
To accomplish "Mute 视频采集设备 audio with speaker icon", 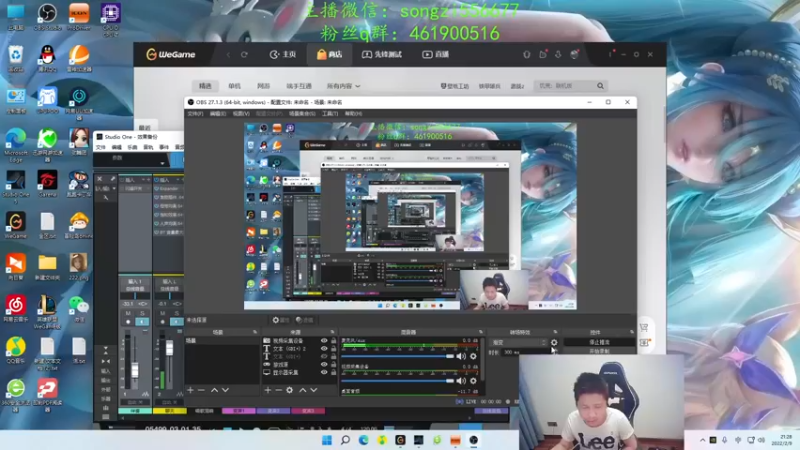I will 461,381.
